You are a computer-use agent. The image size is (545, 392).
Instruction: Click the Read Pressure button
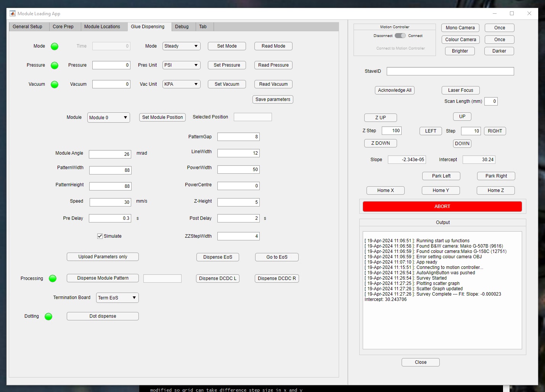click(x=273, y=65)
